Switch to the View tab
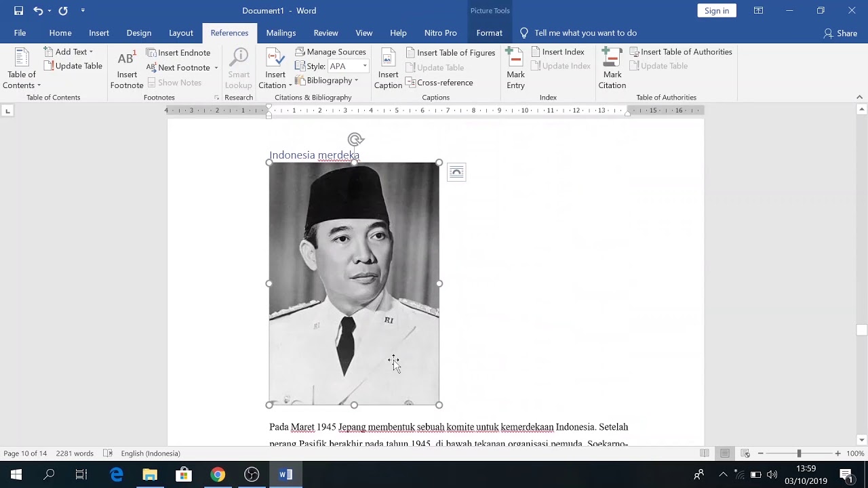Image resolution: width=868 pixels, height=488 pixels. 364,33
